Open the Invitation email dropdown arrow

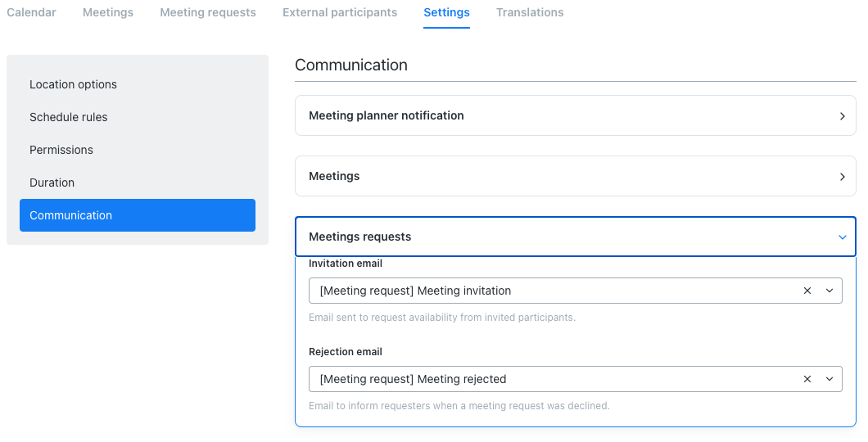point(829,291)
